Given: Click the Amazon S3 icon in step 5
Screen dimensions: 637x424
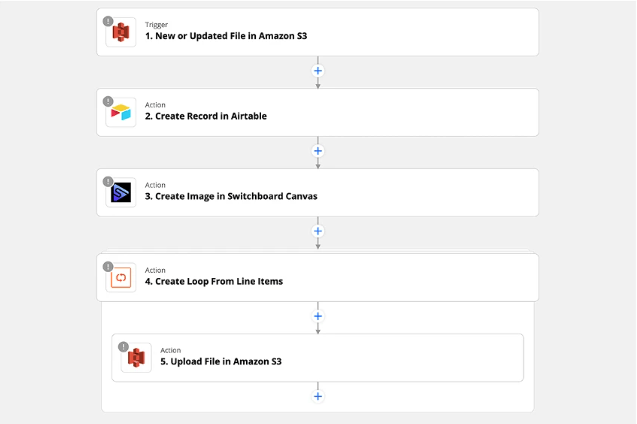Looking at the screenshot, I should 136,358.
